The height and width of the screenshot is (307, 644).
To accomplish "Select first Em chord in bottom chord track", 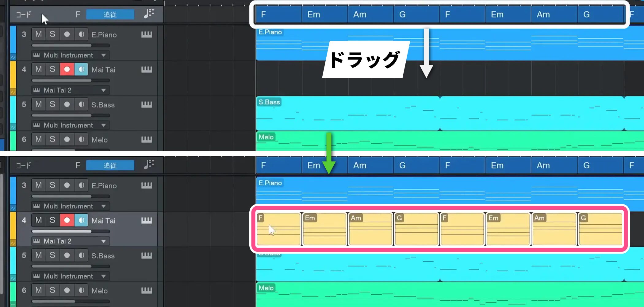I will click(x=314, y=165).
